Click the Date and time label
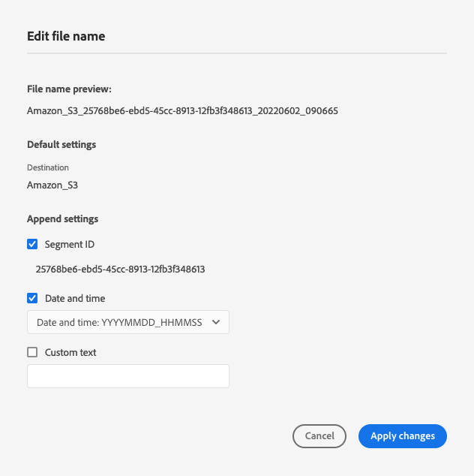Screen dimensions: 474x476 75,298
